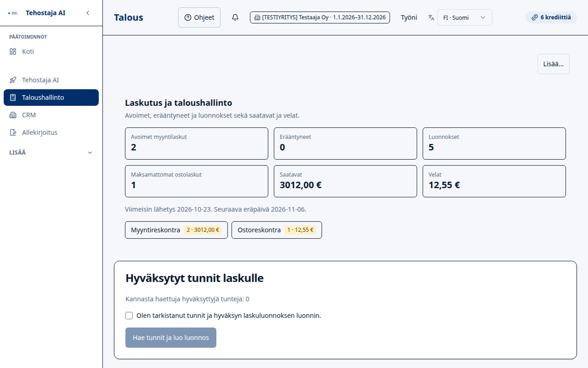This screenshot has height=368, width=588.
Task: Open the Ohjeet help button
Action: pos(199,17)
